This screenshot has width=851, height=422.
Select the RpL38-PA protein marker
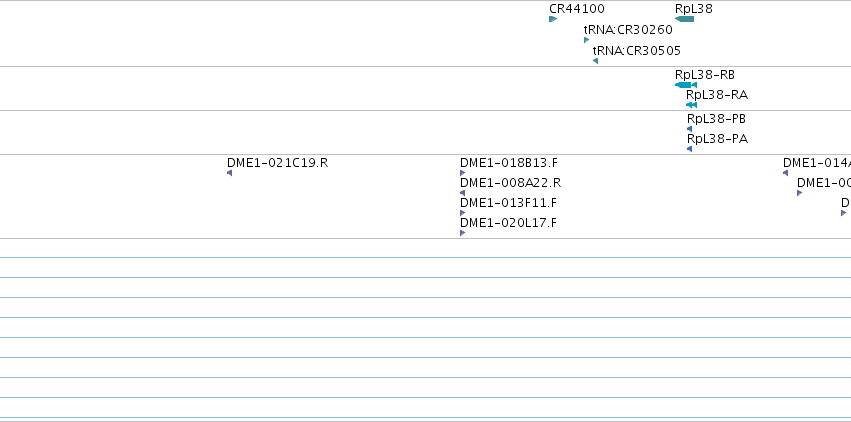tap(689, 149)
